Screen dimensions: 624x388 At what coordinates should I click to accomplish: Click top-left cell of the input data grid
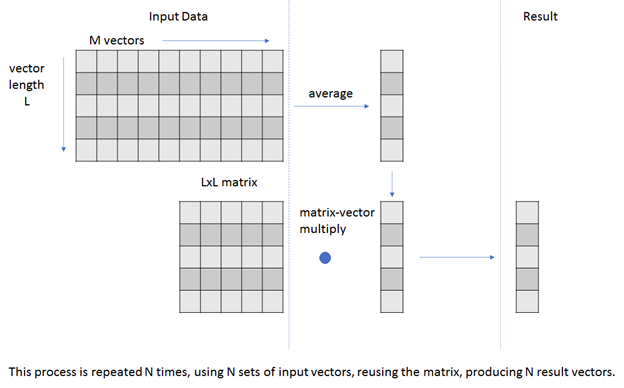click(86, 61)
